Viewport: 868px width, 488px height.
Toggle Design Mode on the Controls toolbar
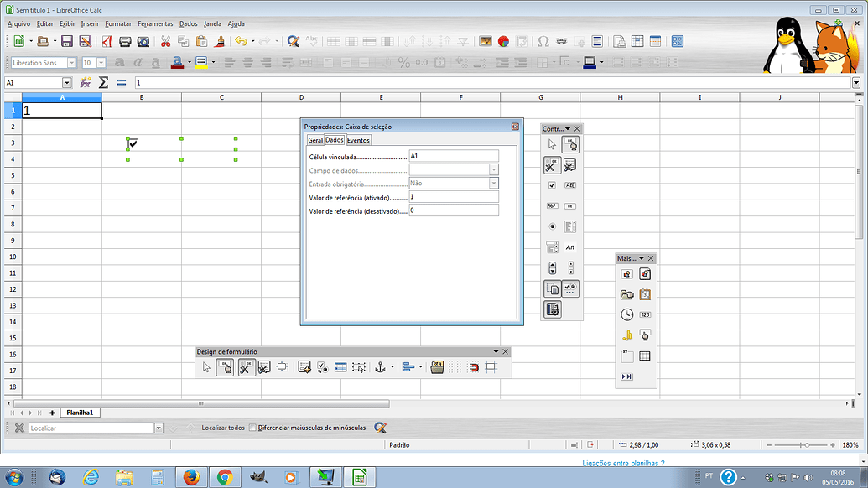pyautogui.click(x=571, y=144)
